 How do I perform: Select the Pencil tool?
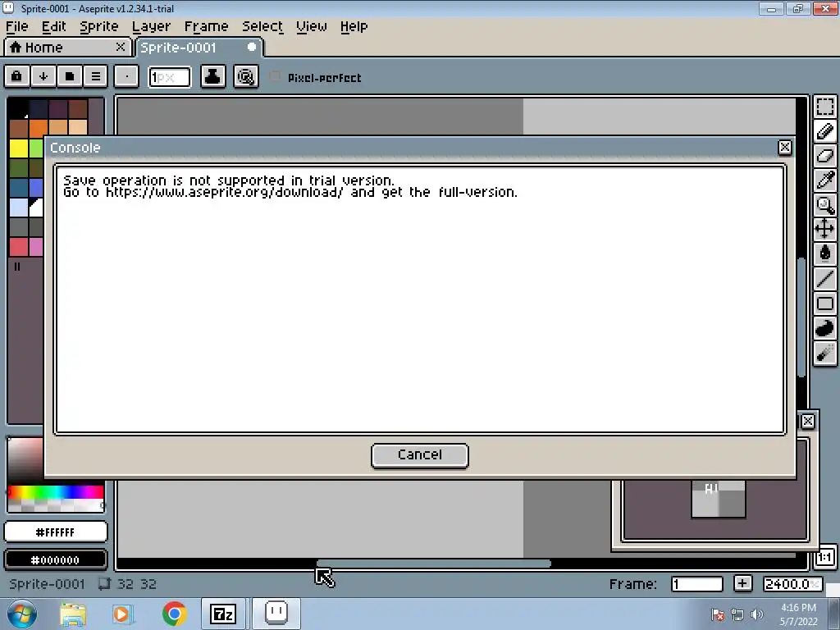pyautogui.click(x=825, y=131)
